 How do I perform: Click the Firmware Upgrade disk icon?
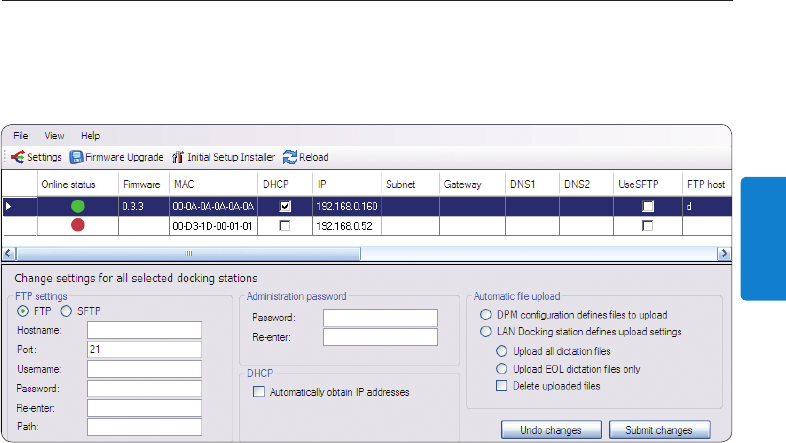(x=76, y=157)
